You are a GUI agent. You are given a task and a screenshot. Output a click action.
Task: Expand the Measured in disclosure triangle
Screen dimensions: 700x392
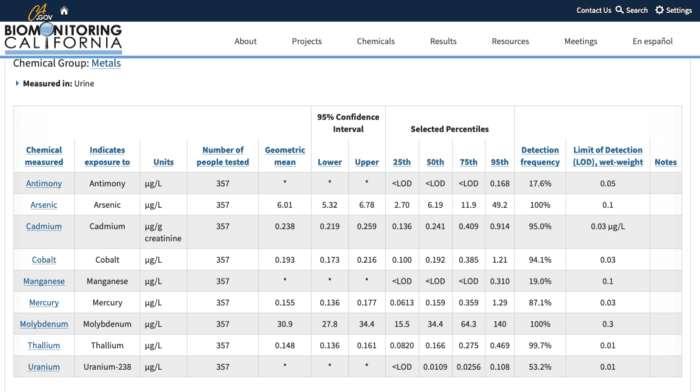pyautogui.click(x=17, y=83)
